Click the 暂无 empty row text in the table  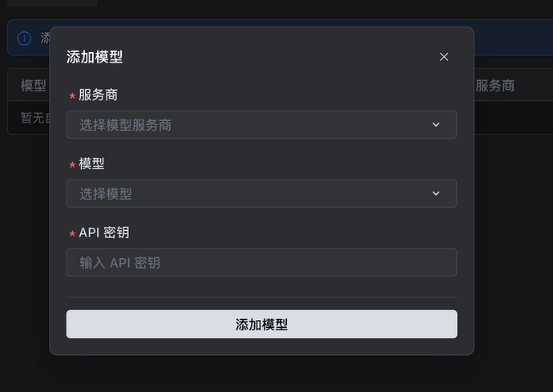33,118
